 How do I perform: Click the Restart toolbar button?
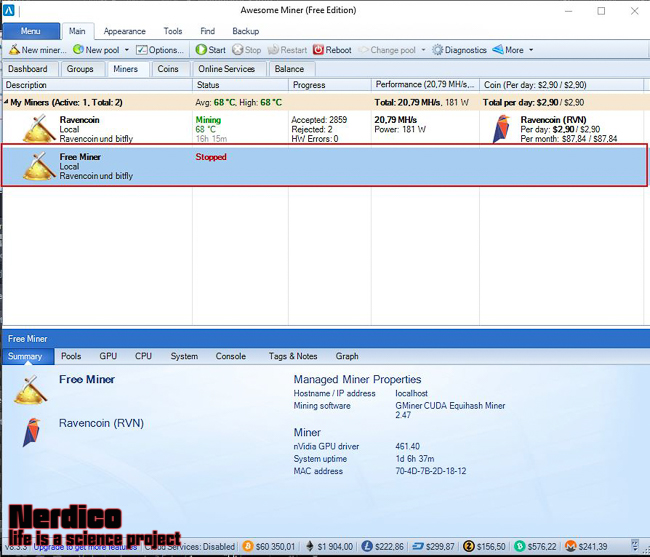pyautogui.click(x=287, y=50)
